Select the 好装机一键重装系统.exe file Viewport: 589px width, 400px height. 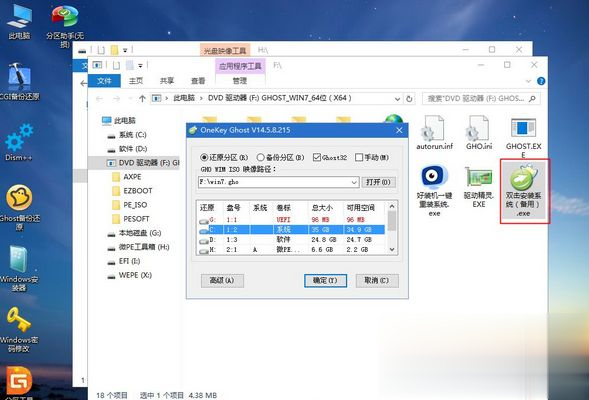(x=434, y=190)
